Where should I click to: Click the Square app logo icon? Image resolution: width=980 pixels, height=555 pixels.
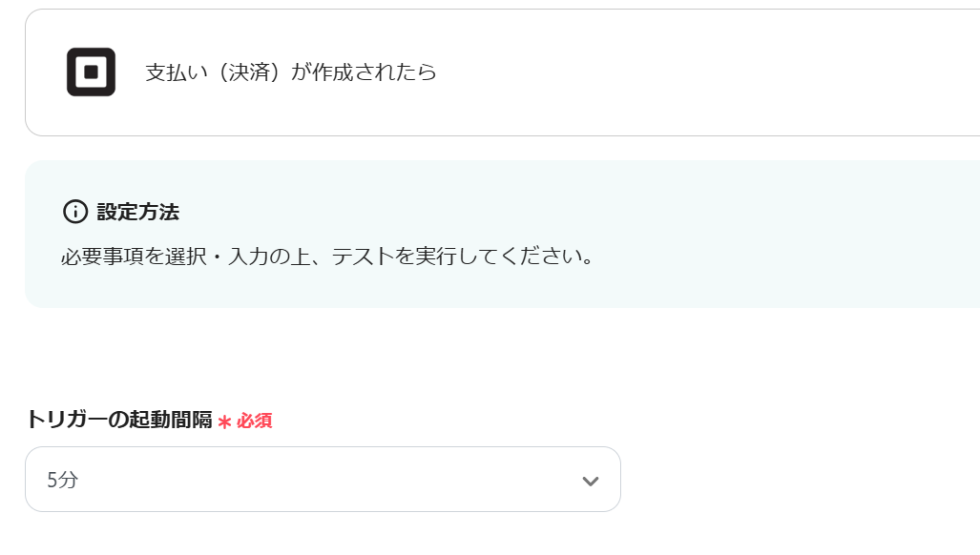click(x=91, y=72)
